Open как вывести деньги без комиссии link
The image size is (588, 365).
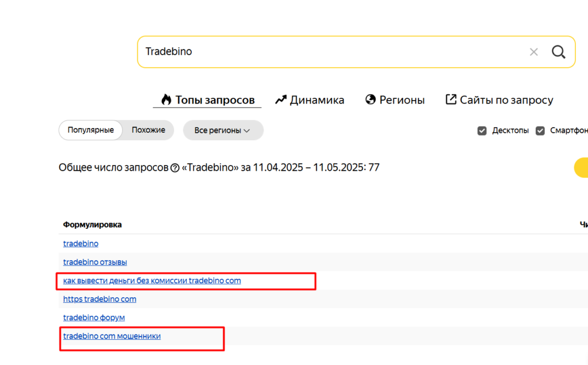pyautogui.click(x=152, y=281)
